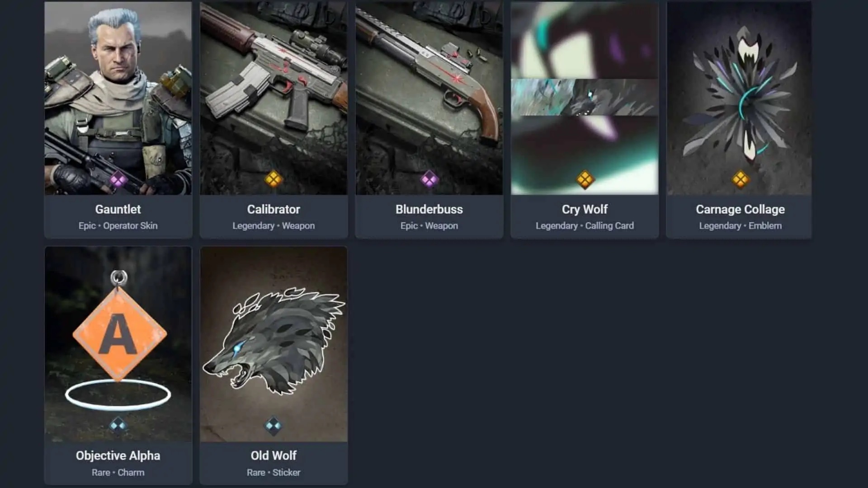Click the gold Legendary rarity icon on Calibrator

pos(274,179)
